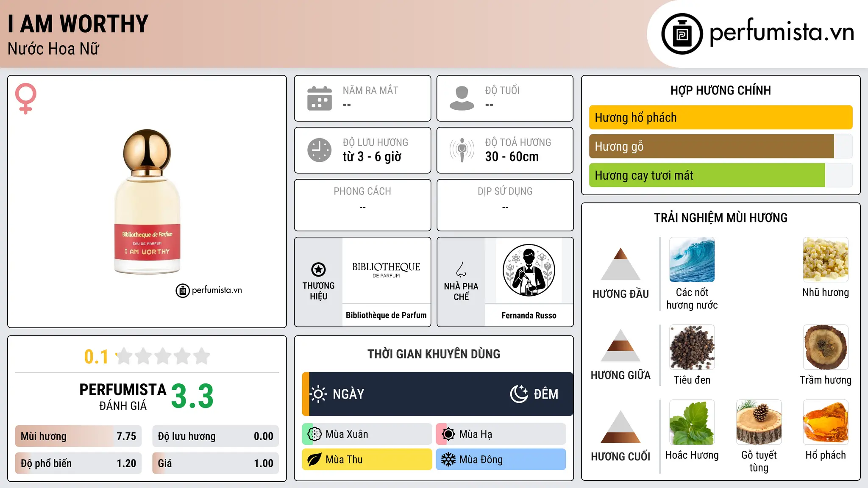Click the person icon for Độ tuổi
868x488 pixels.
[462, 98]
